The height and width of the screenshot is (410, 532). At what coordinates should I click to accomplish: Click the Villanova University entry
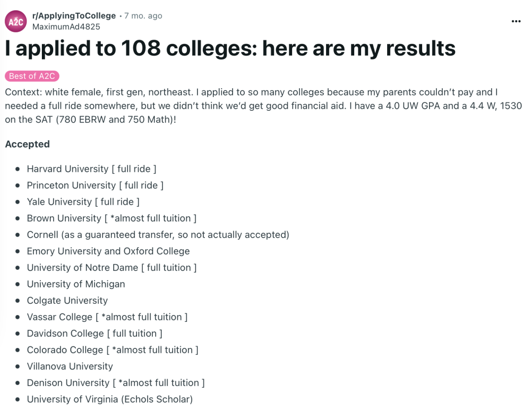(70, 366)
